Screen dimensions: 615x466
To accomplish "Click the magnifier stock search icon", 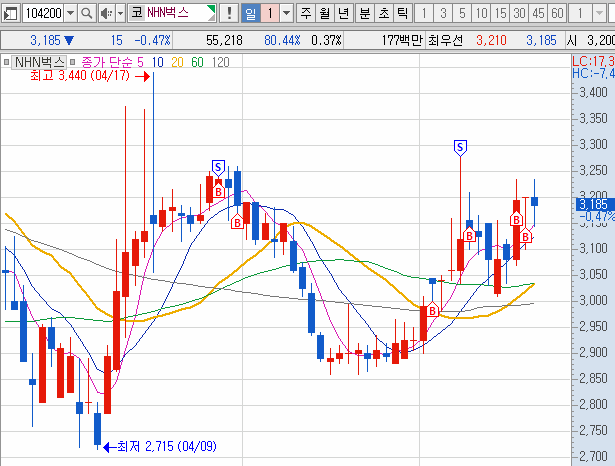I will 84,13.
